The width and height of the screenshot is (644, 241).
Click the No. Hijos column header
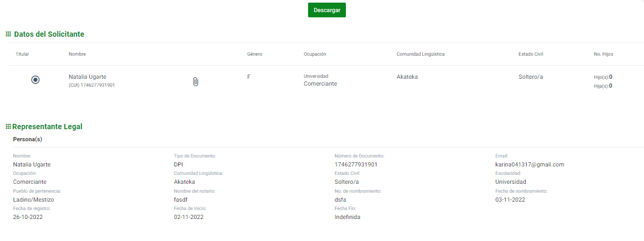click(604, 54)
